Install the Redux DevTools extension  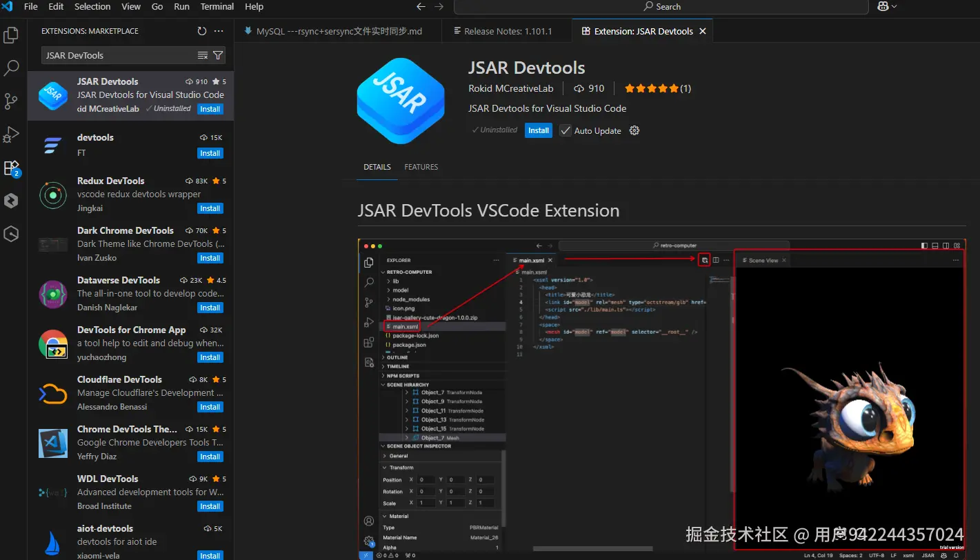pos(210,208)
